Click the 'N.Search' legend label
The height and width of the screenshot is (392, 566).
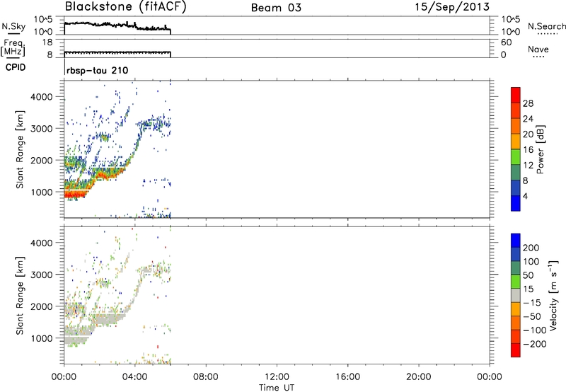[546, 26]
